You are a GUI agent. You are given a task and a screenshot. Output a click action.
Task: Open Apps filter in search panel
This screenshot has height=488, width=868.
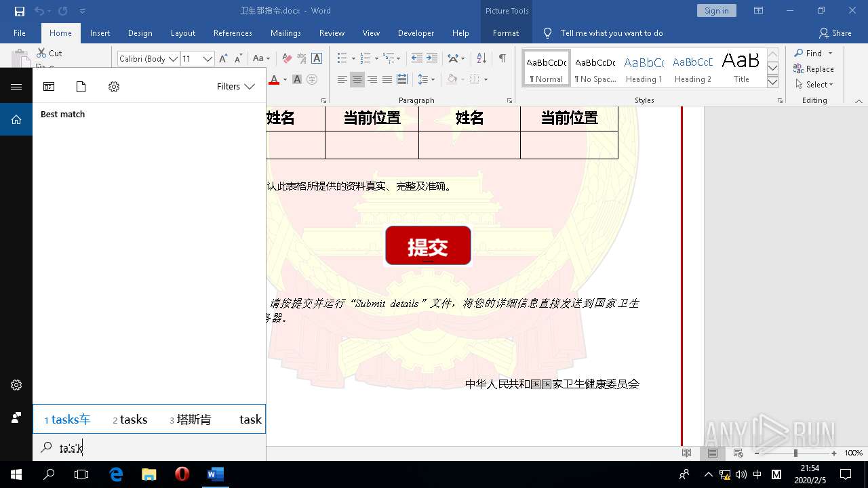pos(49,87)
